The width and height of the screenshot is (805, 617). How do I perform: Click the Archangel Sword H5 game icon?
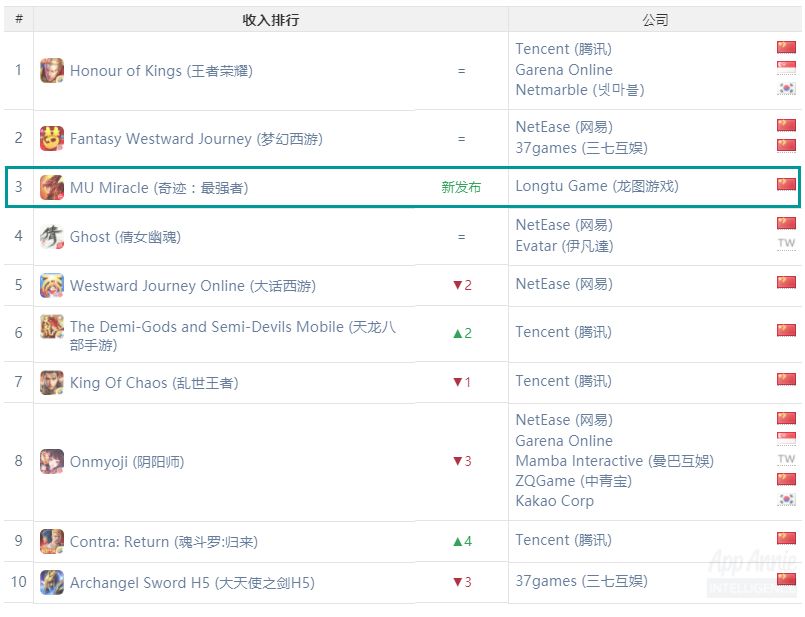click(51, 583)
